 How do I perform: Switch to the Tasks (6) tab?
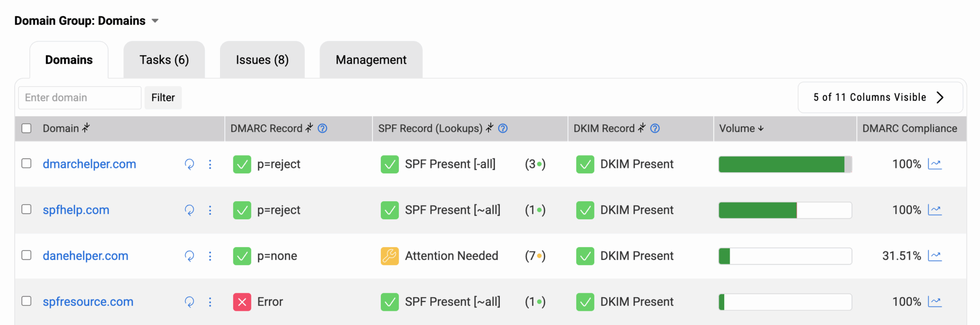(x=164, y=60)
